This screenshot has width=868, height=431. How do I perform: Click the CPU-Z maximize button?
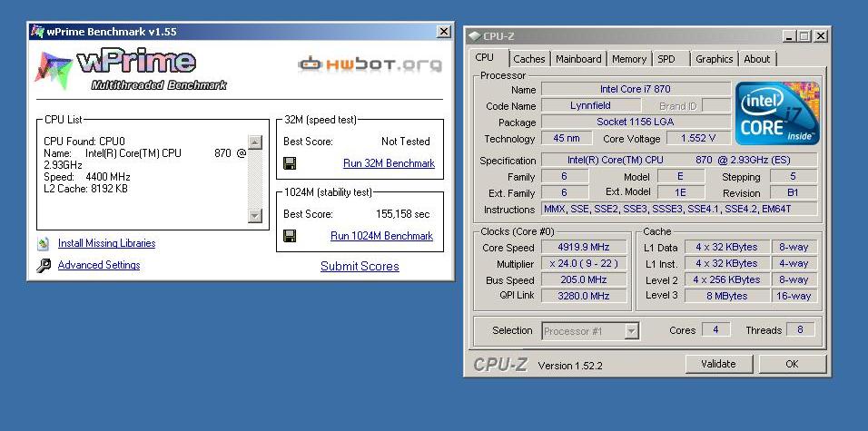tap(804, 36)
